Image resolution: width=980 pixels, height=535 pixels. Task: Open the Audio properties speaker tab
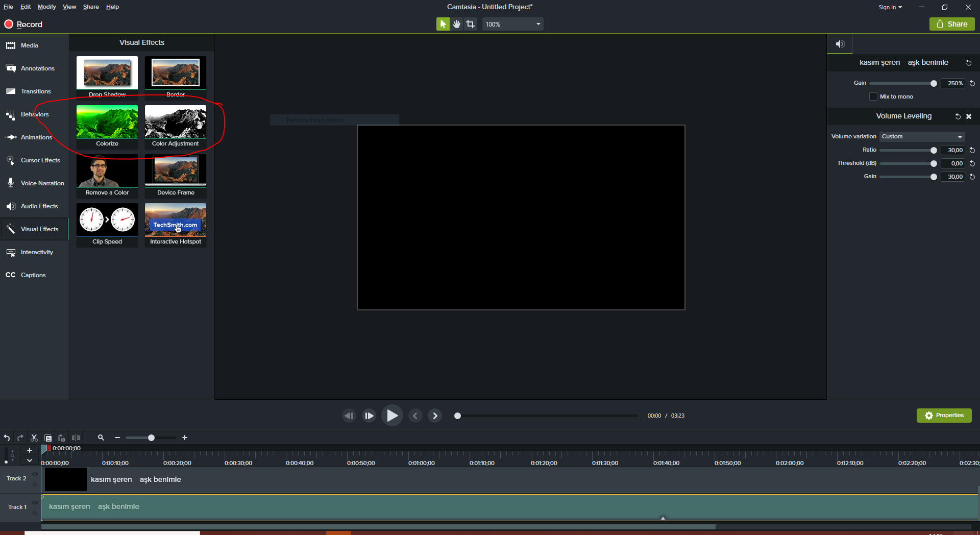(840, 44)
